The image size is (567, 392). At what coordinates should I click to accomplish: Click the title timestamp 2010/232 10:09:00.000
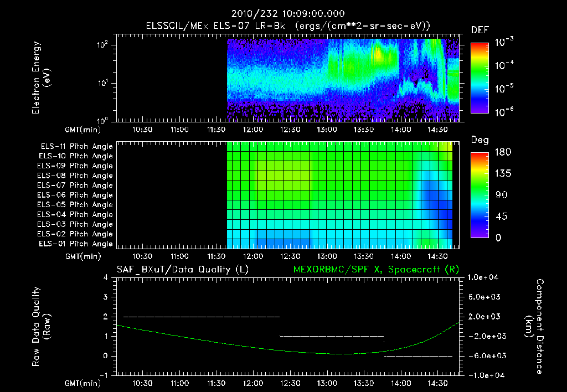288,14
